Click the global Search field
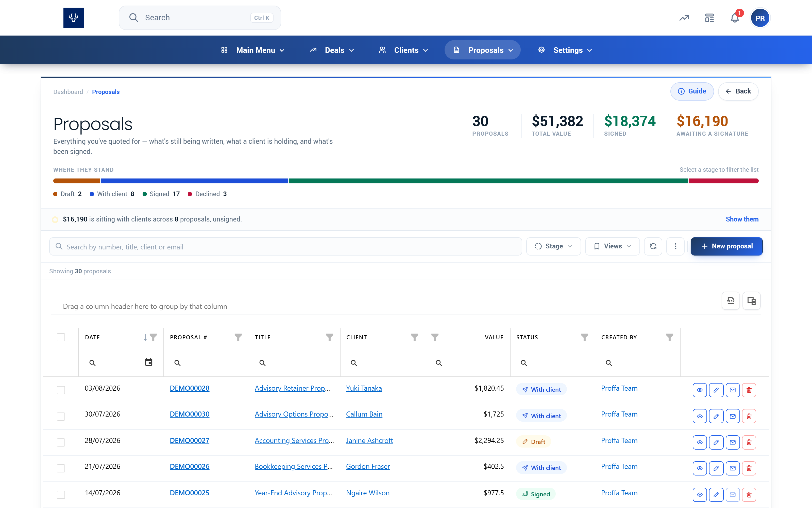 click(x=200, y=18)
